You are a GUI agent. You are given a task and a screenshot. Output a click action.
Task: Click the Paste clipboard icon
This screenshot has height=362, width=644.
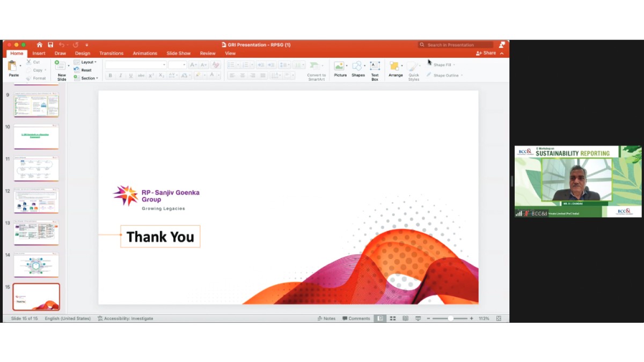coord(12,66)
